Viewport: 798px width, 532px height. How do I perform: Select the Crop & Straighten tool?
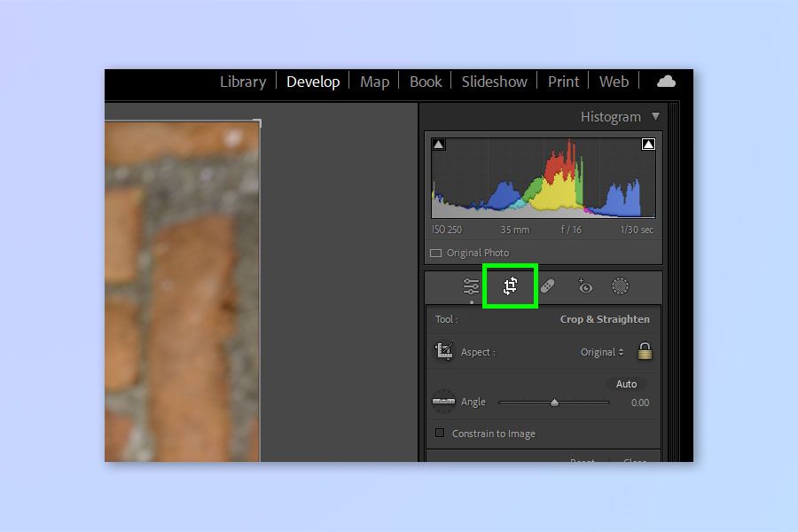pyautogui.click(x=510, y=286)
